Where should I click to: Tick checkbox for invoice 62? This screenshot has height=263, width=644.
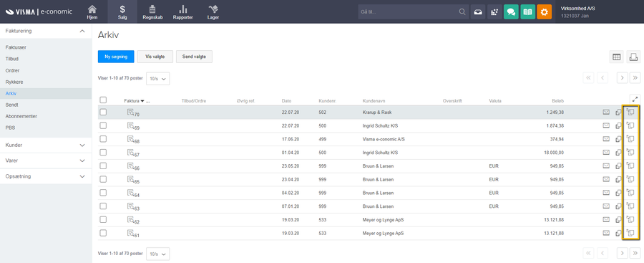(x=103, y=219)
